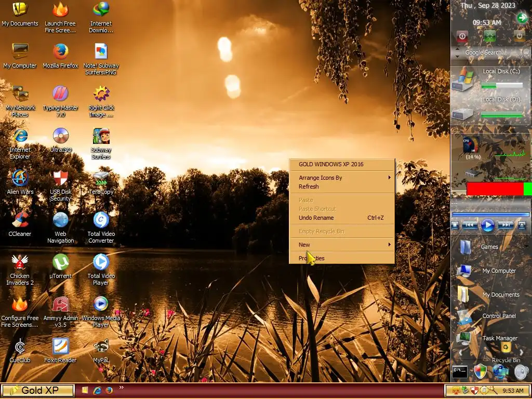The image size is (532, 399).
Task: Expand the Arrange Icons By submenu
Action: 342,178
